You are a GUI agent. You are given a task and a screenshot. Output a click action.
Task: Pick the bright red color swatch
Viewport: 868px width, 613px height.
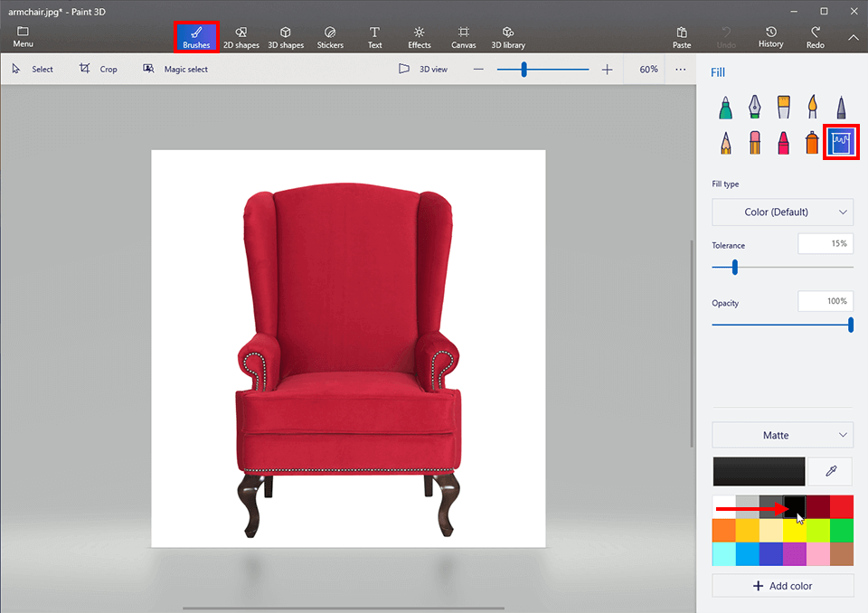[842, 506]
